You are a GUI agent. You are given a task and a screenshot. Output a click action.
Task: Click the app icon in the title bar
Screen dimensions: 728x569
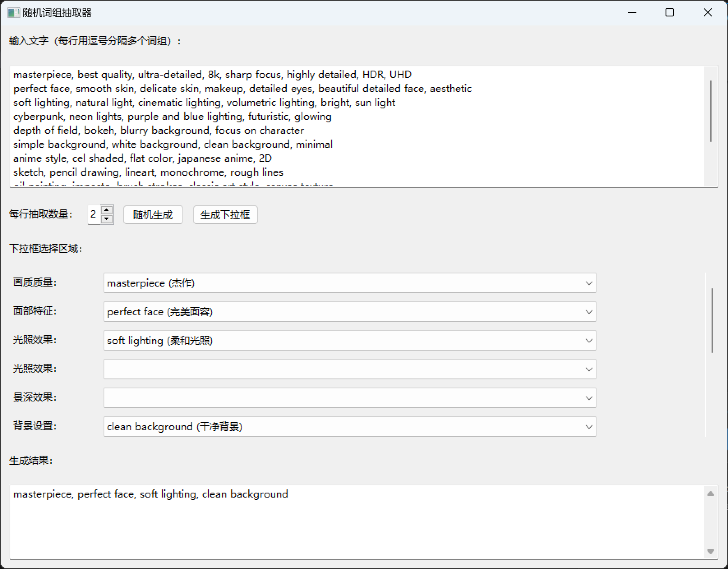(x=14, y=13)
